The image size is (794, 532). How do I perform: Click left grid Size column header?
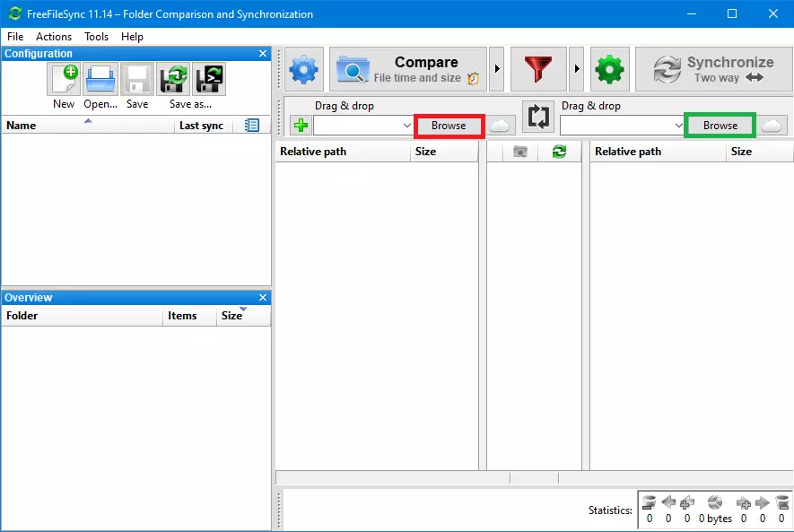[444, 152]
